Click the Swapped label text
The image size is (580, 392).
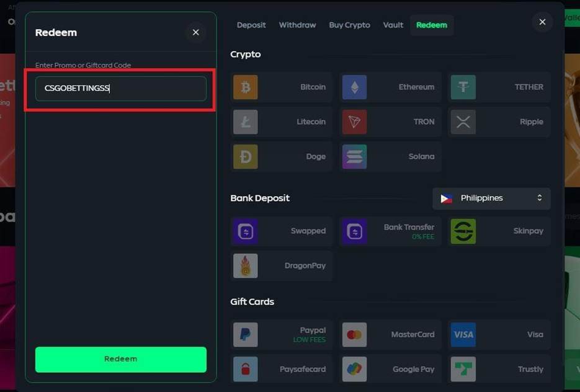point(308,231)
